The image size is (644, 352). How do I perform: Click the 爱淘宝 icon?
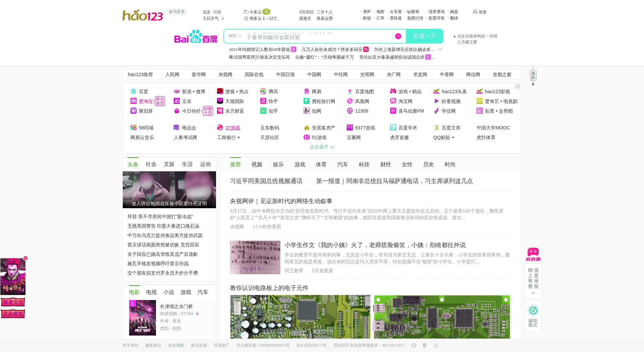[x=133, y=101]
